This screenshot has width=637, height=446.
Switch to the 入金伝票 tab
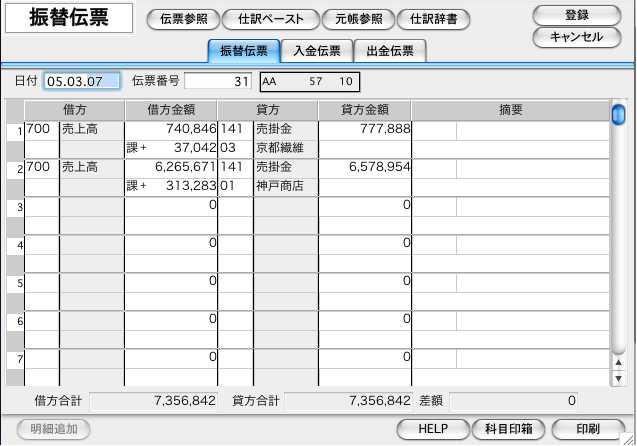310,51
